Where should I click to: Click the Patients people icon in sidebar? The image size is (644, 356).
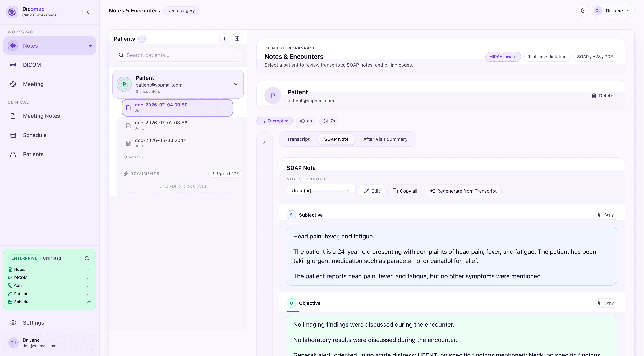13,154
